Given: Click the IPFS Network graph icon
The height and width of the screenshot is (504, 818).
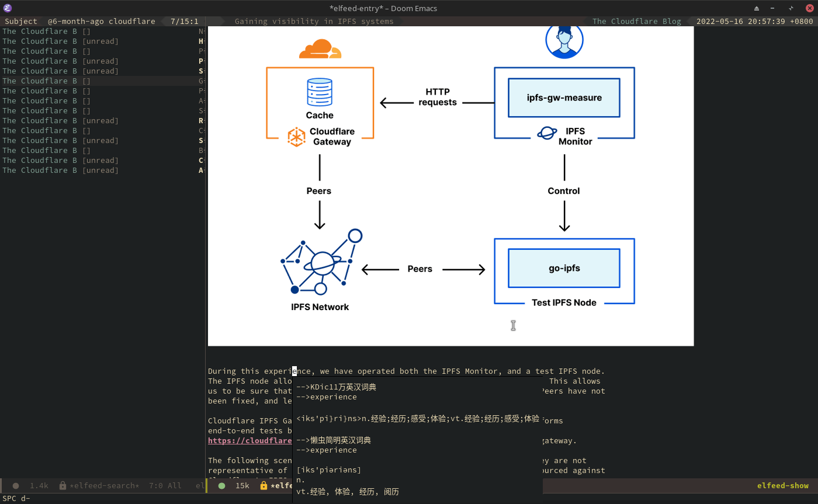Looking at the screenshot, I should 321,263.
